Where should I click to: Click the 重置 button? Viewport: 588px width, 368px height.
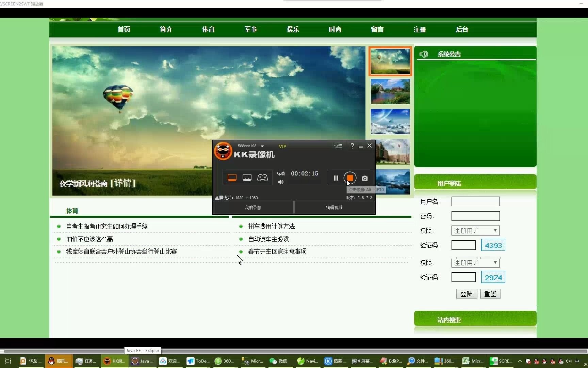[490, 294]
